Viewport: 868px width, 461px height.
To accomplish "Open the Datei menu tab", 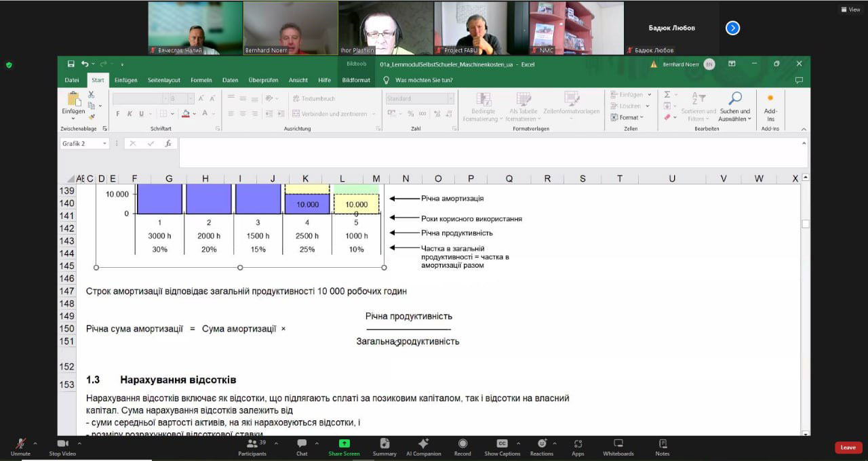I will tap(72, 80).
